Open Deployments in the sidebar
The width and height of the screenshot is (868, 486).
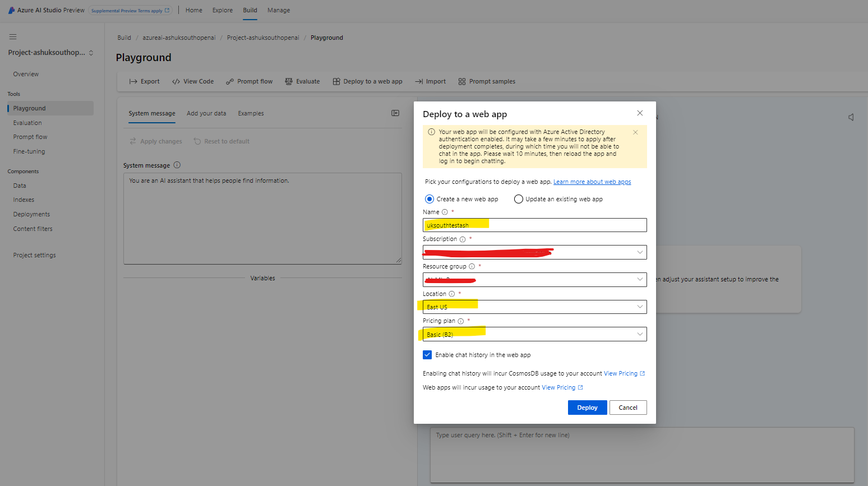coord(31,214)
